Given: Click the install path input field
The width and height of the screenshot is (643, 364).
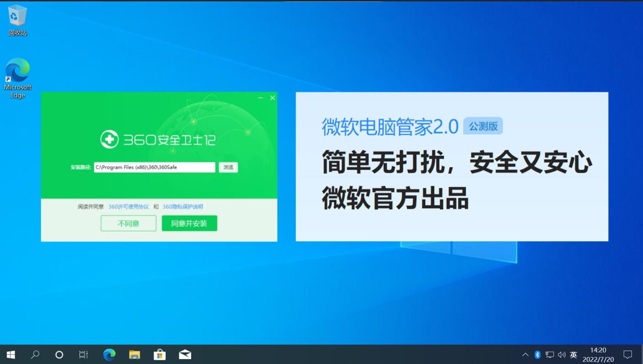Looking at the screenshot, I should (154, 167).
